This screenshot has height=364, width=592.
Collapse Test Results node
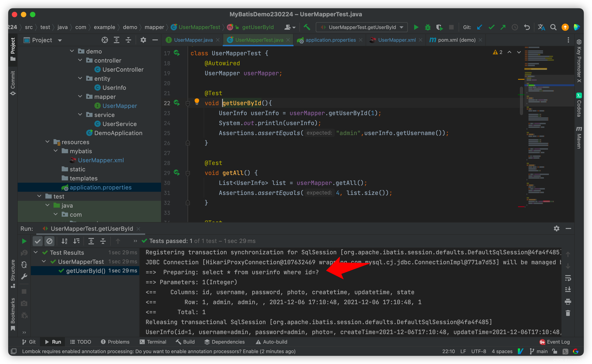click(x=35, y=252)
